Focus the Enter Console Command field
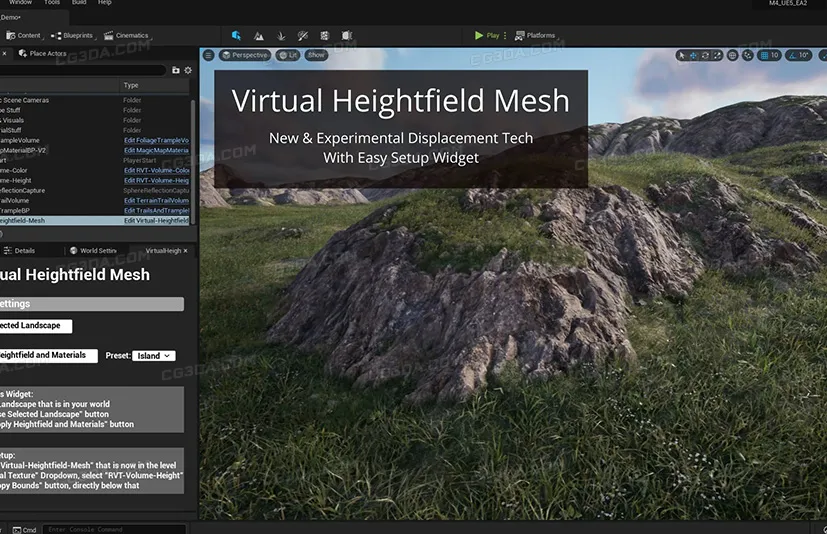Screen dimensions: 827x534 pyautogui.click(x=114, y=529)
